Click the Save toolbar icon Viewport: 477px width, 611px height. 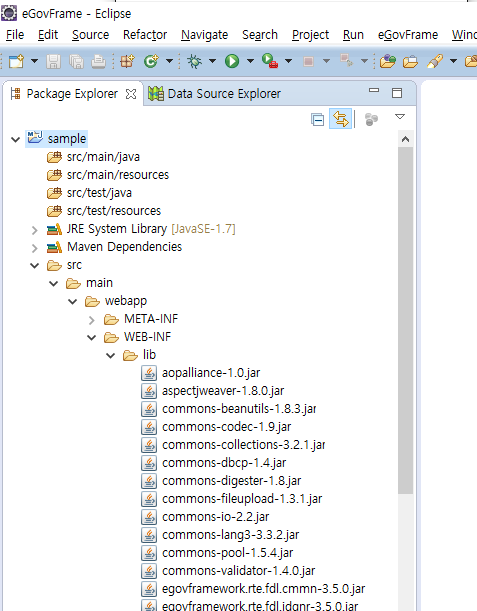(53, 61)
